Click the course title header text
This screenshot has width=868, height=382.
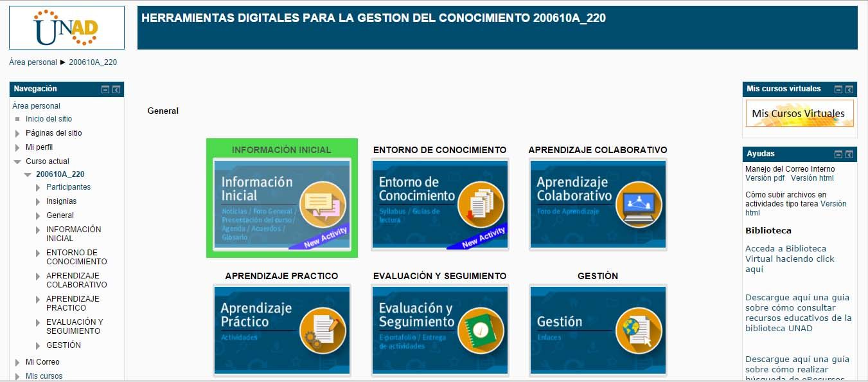(373, 18)
